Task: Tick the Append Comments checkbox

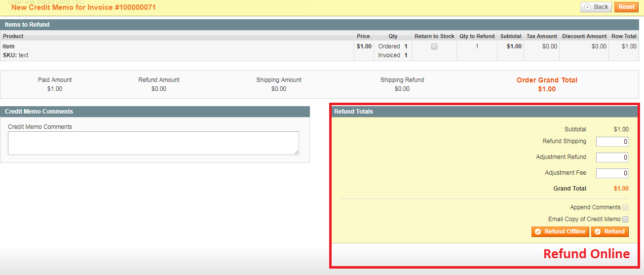Action: point(625,207)
